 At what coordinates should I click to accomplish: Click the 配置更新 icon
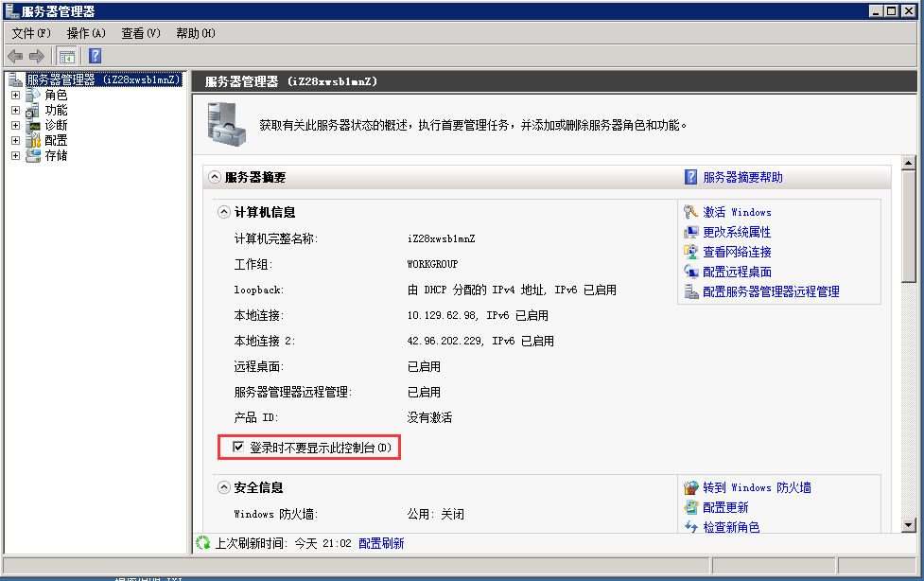point(689,507)
